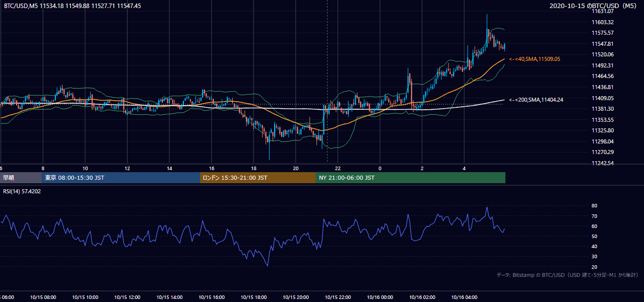
Task: Click the 40 SMA label reading 11509.05
Action: (535, 59)
